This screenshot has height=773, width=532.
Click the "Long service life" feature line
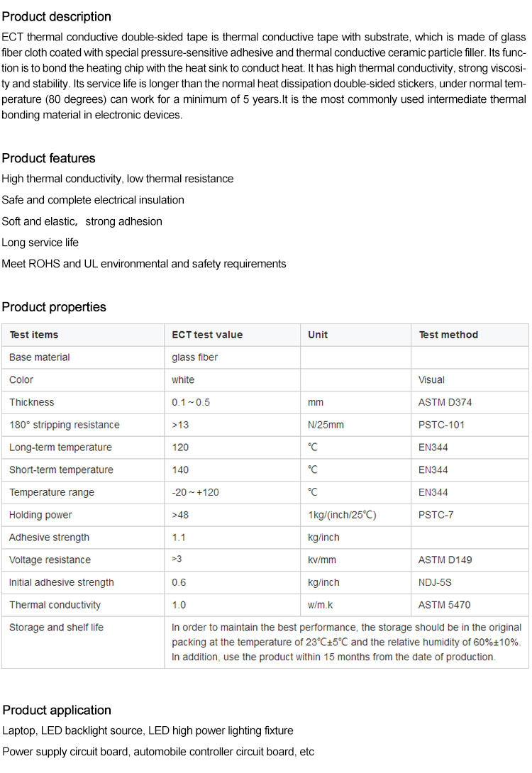click(40, 243)
